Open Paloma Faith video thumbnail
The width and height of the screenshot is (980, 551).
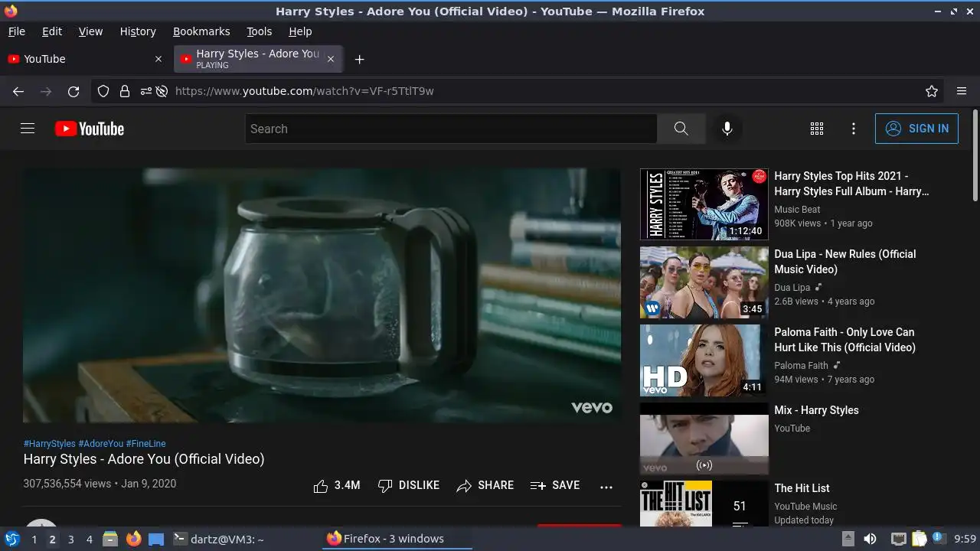pos(704,360)
